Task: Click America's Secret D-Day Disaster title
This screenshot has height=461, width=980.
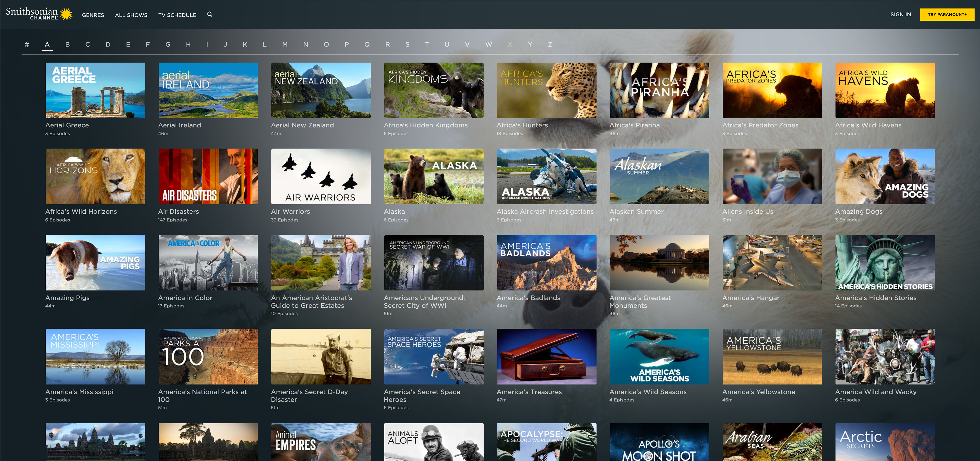Action: coord(309,396)
